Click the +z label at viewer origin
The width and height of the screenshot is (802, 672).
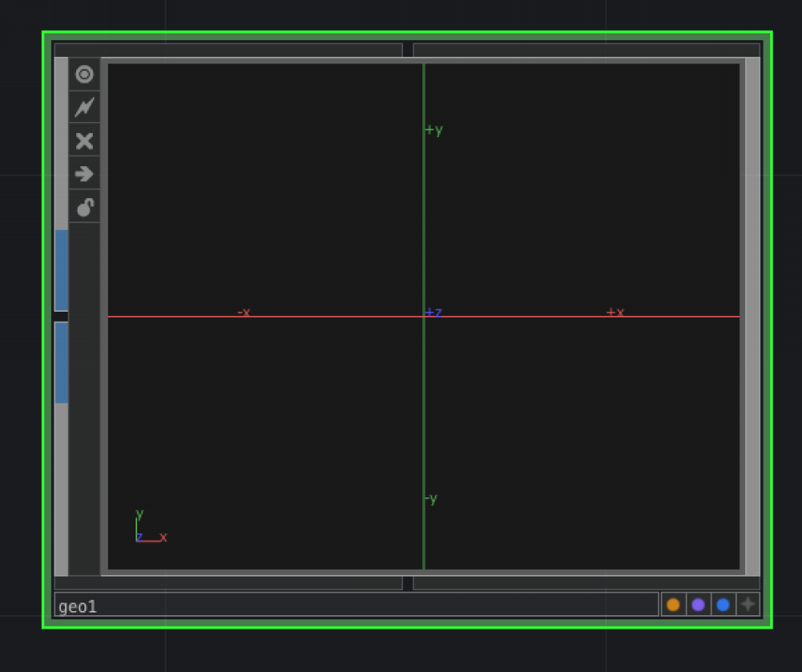tap(434, 312)
